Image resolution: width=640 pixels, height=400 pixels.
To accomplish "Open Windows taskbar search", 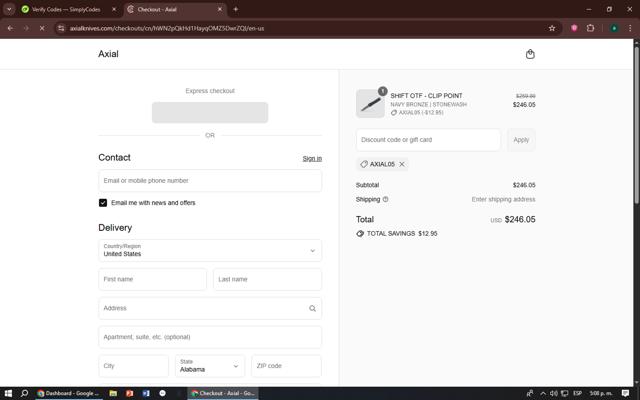I will 24,393.
